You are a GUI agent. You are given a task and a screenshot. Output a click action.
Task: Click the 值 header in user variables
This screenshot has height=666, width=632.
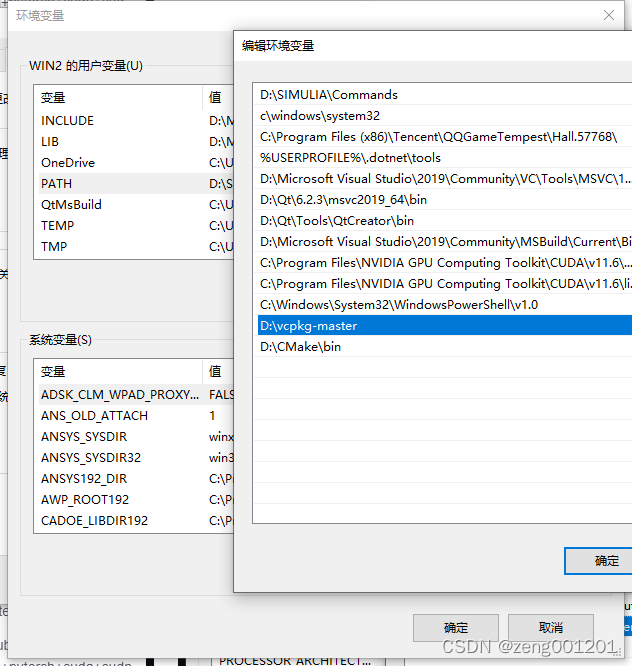[x=218, y=98]
